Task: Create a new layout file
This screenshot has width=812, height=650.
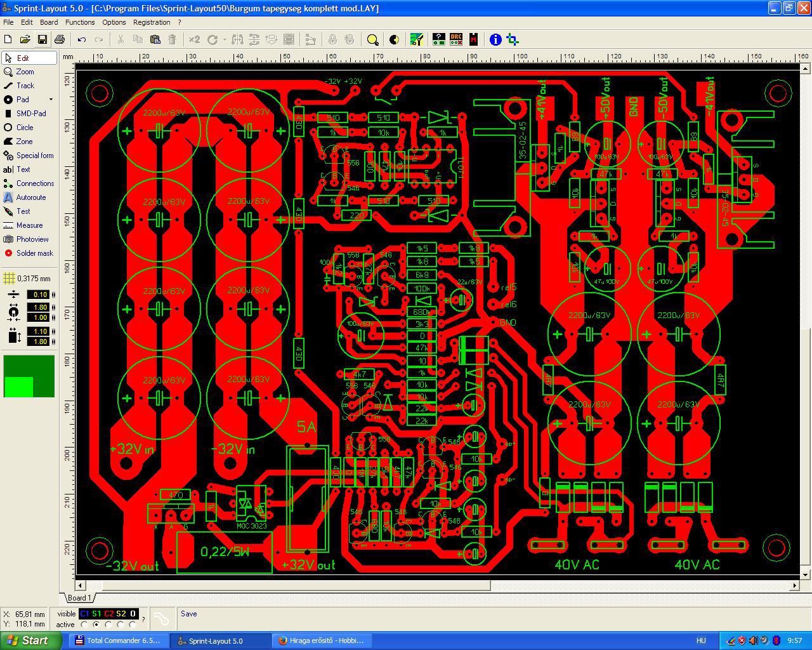Action: point(8,39)
